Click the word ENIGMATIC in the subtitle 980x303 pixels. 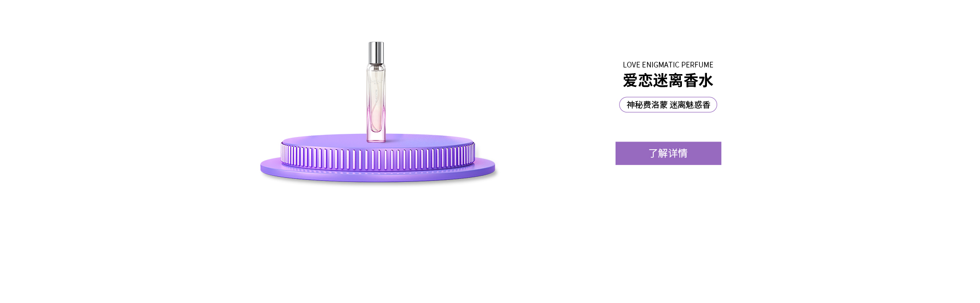click(660, 65)
